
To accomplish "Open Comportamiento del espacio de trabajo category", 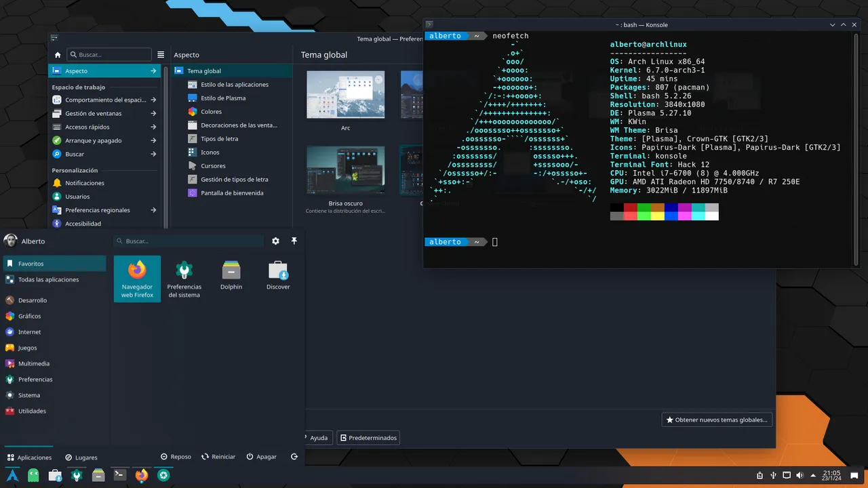I will (x=104, y=100).
